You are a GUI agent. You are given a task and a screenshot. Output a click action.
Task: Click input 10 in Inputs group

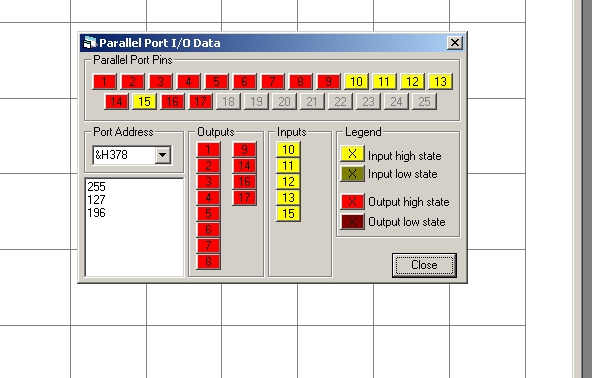coord(288,150)
